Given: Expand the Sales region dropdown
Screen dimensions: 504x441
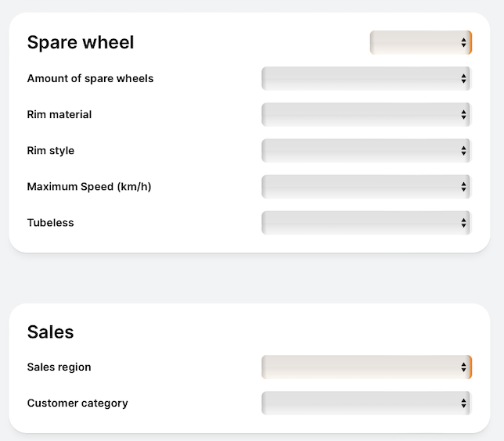Looking at the screenshot, I should tap(366, 367).
